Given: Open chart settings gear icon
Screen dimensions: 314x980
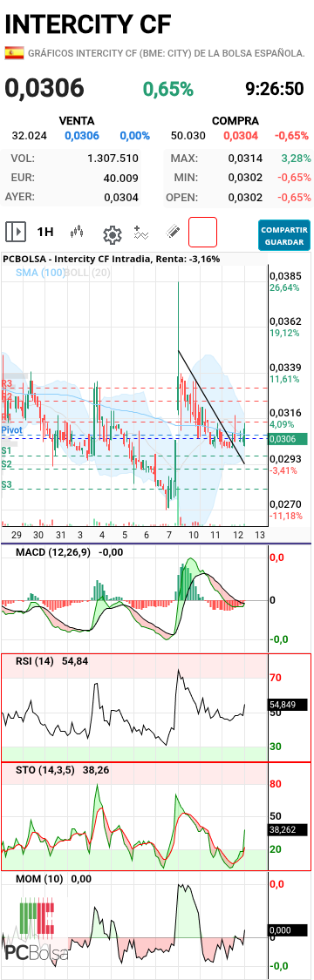Looking at the screenshot, I should [112, 234].
